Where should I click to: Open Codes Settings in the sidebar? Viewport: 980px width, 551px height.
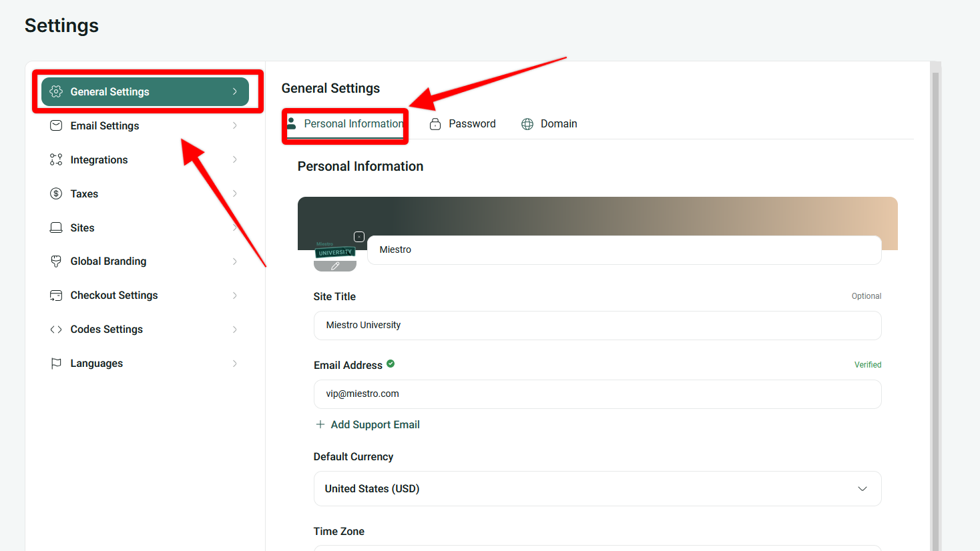pos(145,330)
